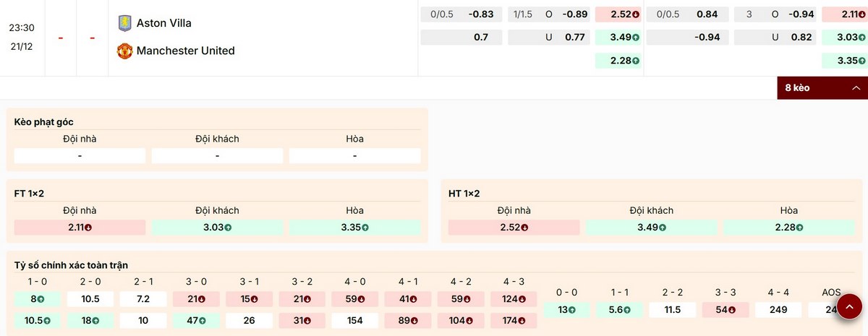Pick the 174 odds under 4 - 3

click(513, 319)
